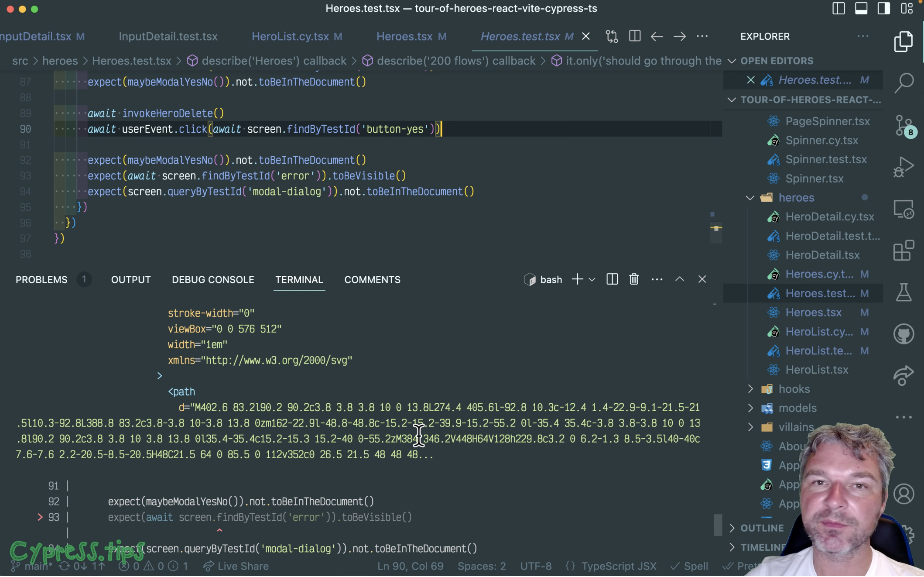924x577 pixels.
Task: Open Source Control view with badge
Action: click(x=903, y=125)
